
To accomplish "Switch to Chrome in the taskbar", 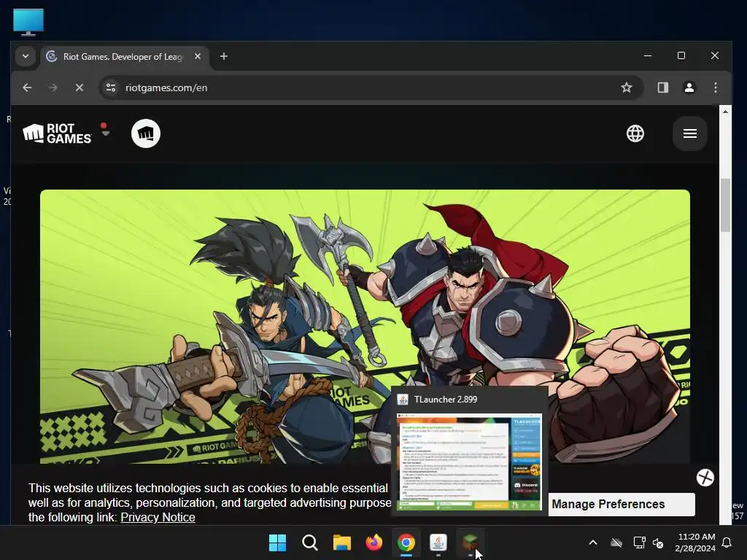I will pos(406,542).
